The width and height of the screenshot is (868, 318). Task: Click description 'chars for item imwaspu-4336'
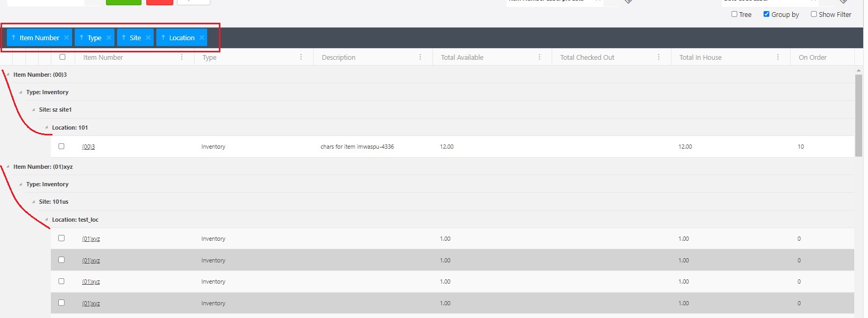[x=357, y=147]
